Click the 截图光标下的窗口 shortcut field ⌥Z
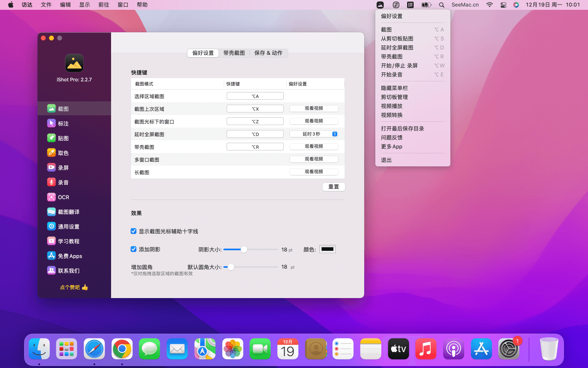Image resolution: width=588 pixels, height=368 pixels. (x=255, y=121)
